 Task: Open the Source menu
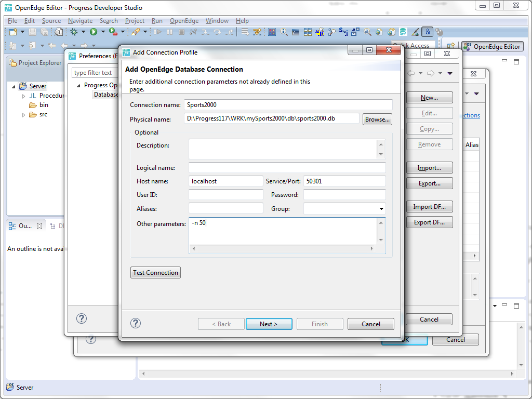pyautogui.click(x=51, y=21)
